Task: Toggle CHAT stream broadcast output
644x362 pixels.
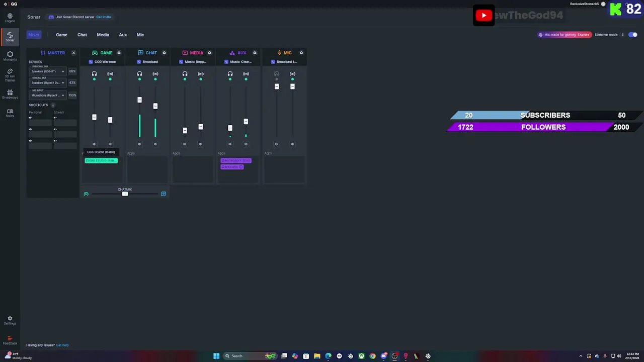Action: 155,74
